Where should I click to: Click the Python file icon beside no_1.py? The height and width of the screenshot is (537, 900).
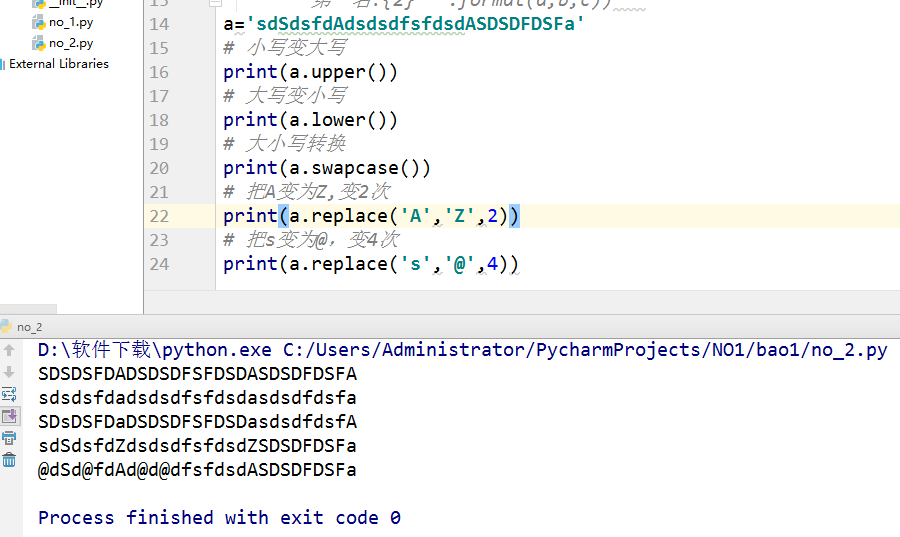click(x=39, y=22)
